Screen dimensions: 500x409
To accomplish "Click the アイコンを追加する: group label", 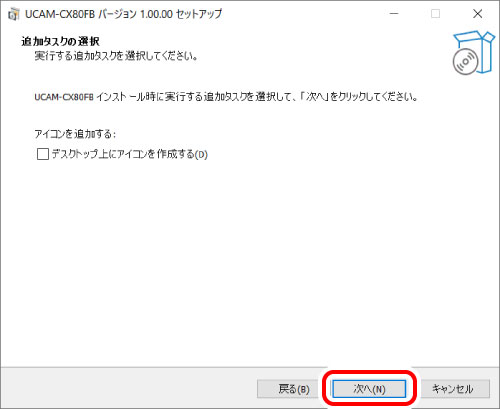I will 75,134.
